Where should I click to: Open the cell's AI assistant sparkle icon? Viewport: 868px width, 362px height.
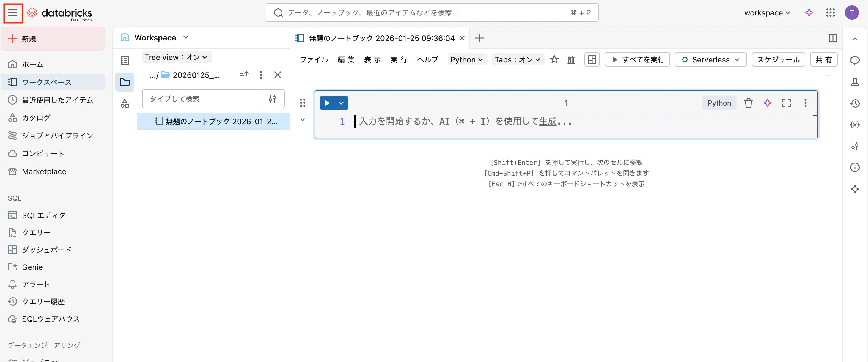click(x=767, y=103)
